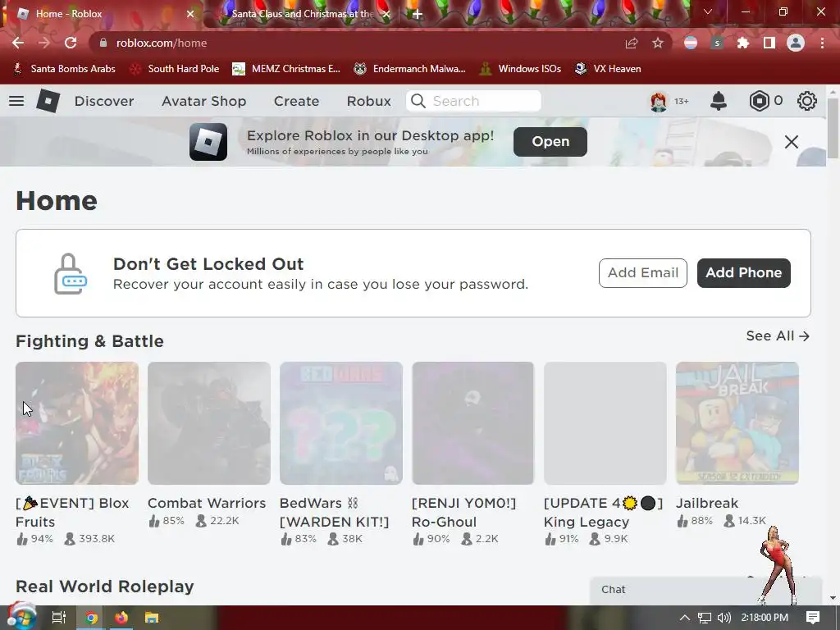This screenshot has height=630, width=840.
Task: Open the Blox Fruits game thumbnail
Action: pos(77,423)
